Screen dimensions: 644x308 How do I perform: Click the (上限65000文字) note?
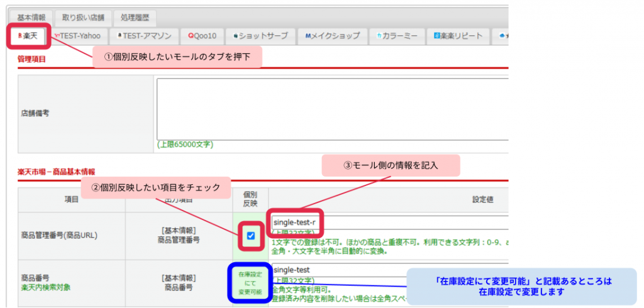(185, 145)
